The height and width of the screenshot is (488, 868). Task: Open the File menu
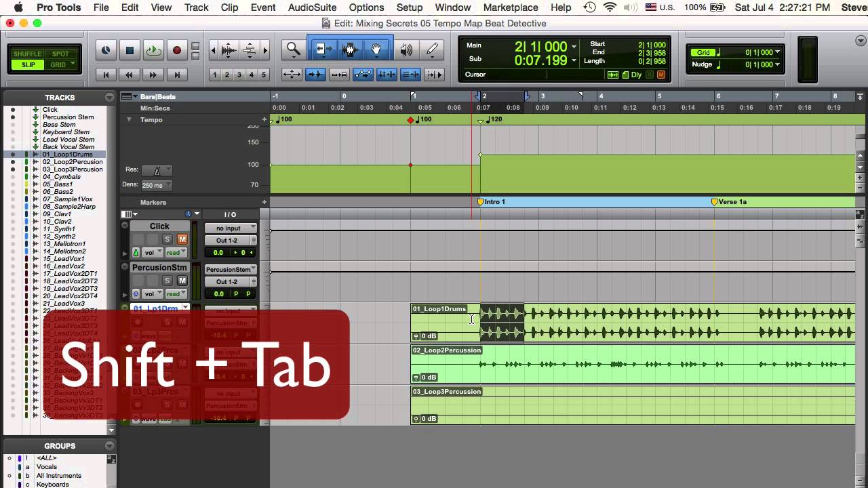101,7
